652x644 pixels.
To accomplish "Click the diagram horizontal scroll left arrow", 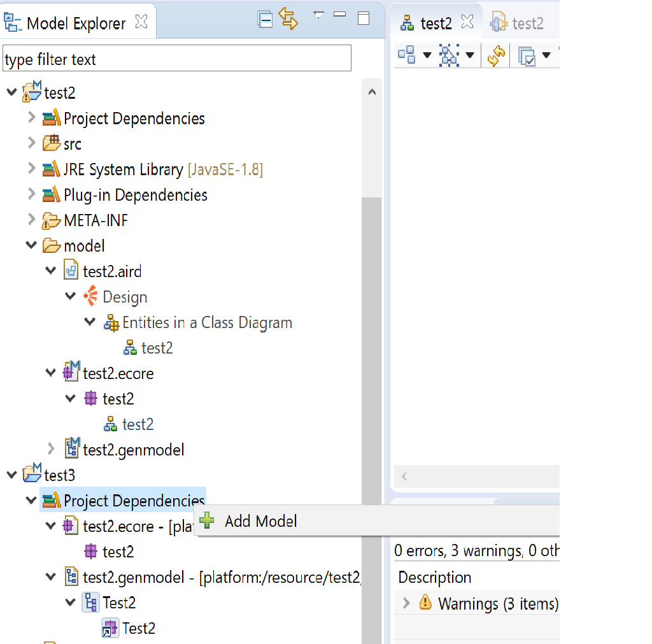I will point(404,476).
